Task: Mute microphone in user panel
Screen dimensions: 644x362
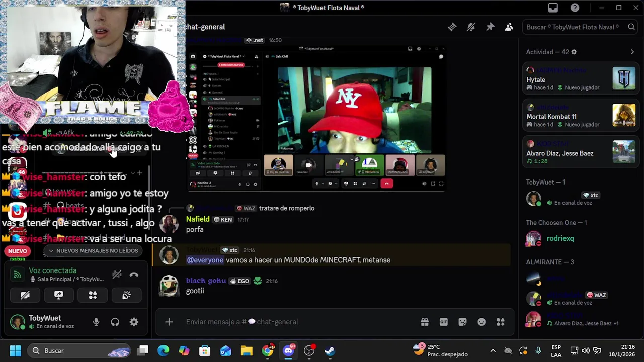Action: tap(96, 322)
